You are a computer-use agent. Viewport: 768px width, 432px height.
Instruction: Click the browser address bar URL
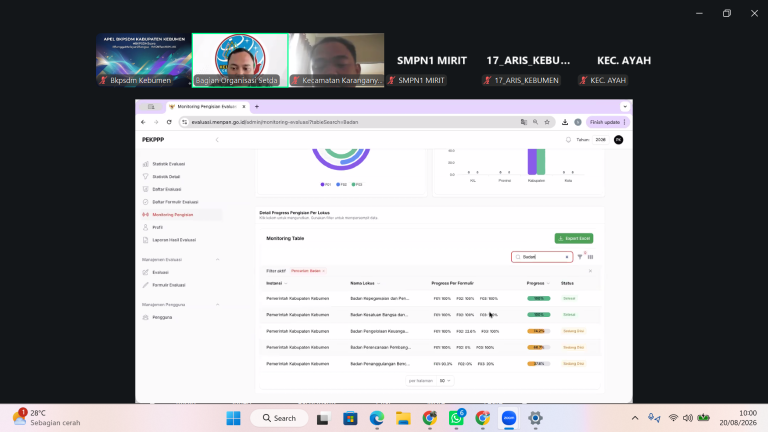pyautogui.click(x=275, y=122)
